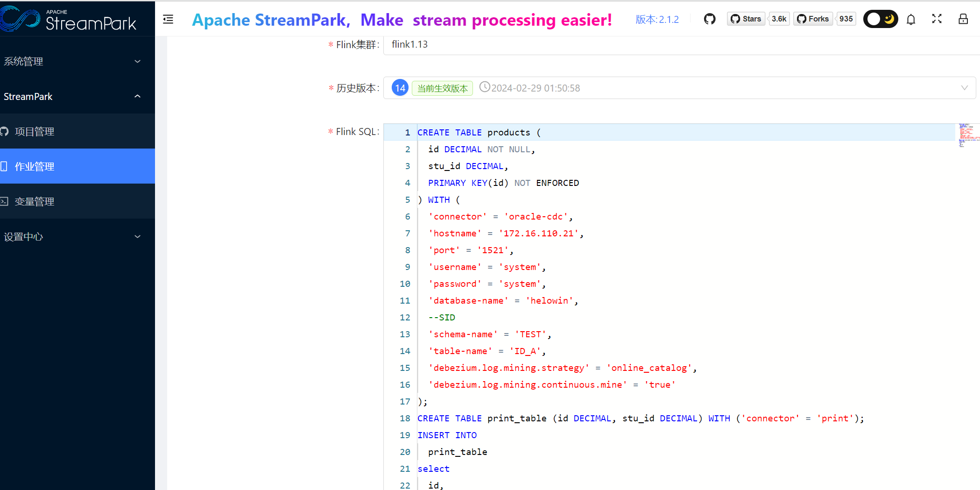Click the INSERT INTO line

pyautogui.click(x=447, y=435)
